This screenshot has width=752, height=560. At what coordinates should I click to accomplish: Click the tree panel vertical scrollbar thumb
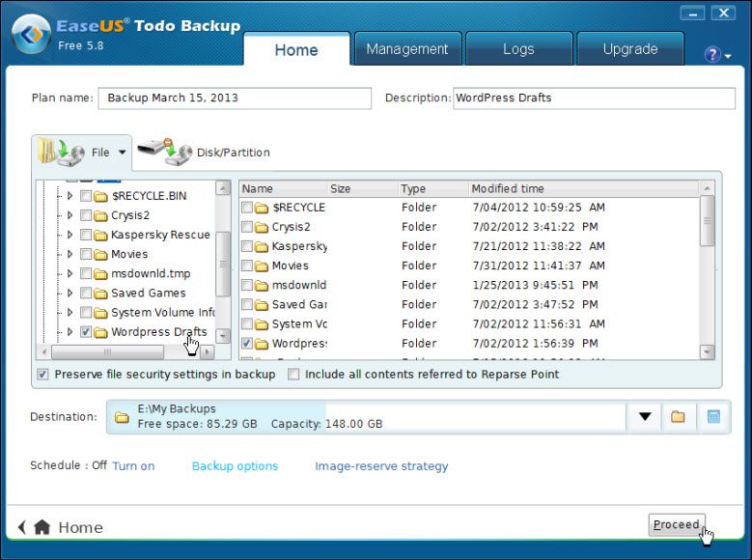(223, 264)
